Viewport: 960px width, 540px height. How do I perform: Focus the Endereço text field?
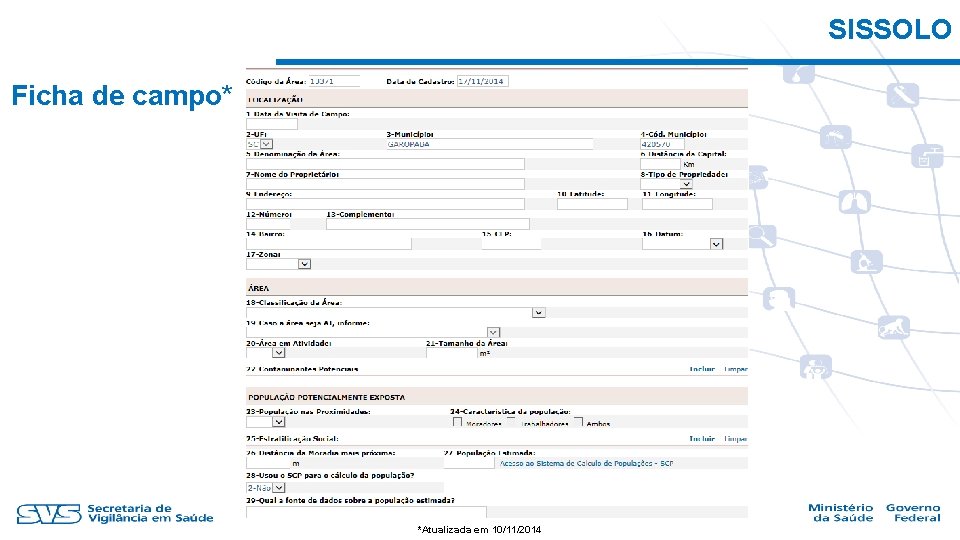(385, 204)
